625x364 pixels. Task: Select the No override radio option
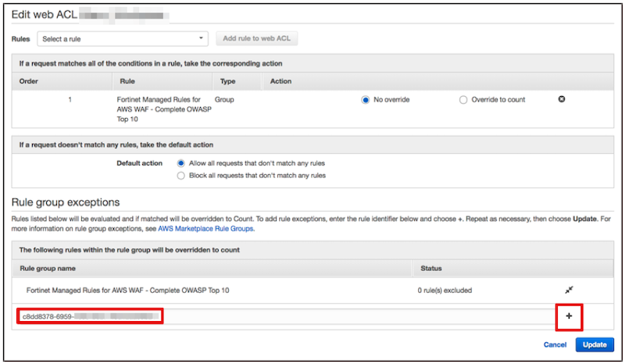click(366, 100)
